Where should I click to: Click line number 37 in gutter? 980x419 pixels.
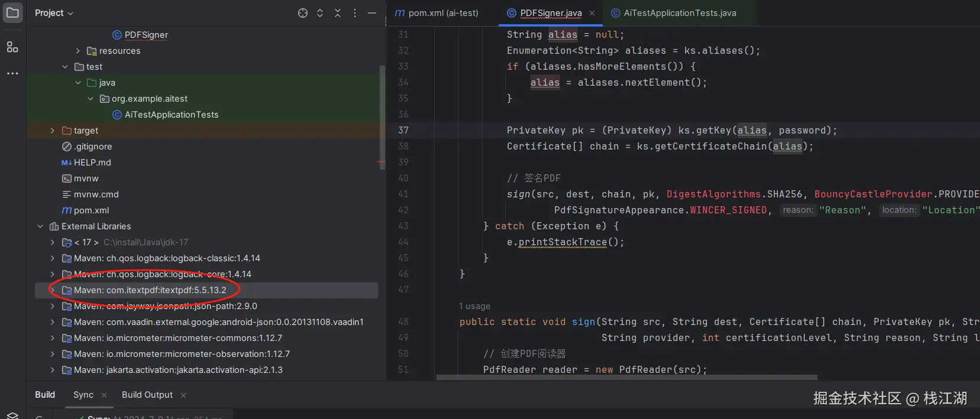coord(403,130)
